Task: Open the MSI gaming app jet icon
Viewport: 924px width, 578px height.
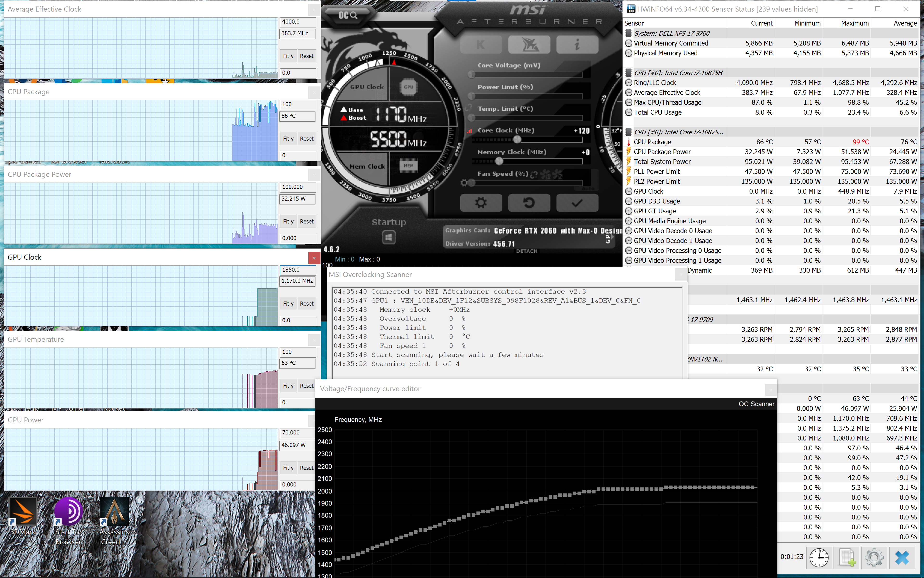Action: click(x=529, y=45)
